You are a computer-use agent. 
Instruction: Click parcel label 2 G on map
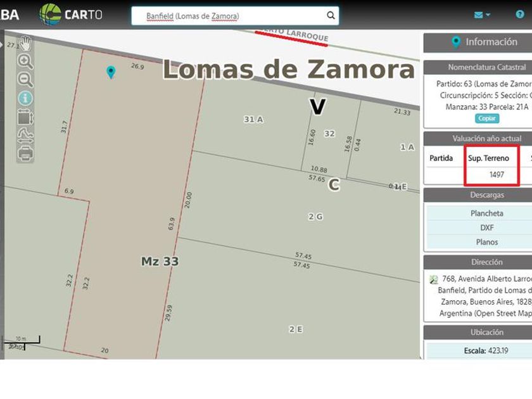coord(315,217)
